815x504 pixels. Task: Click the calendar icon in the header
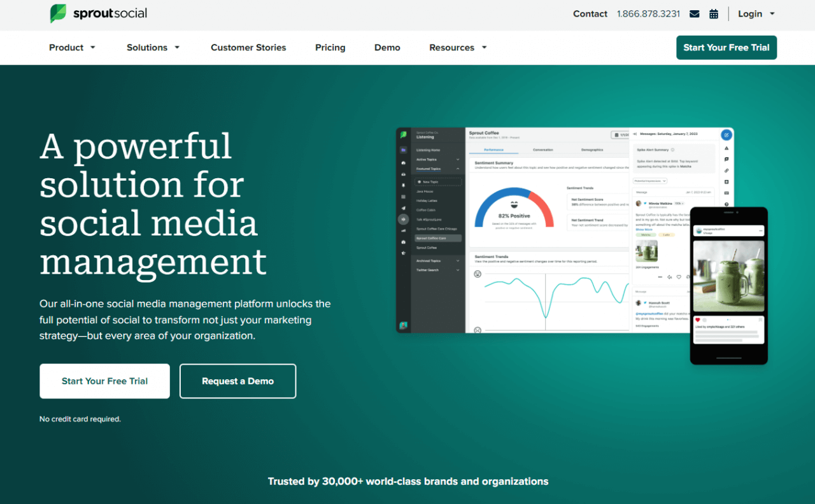714,13
